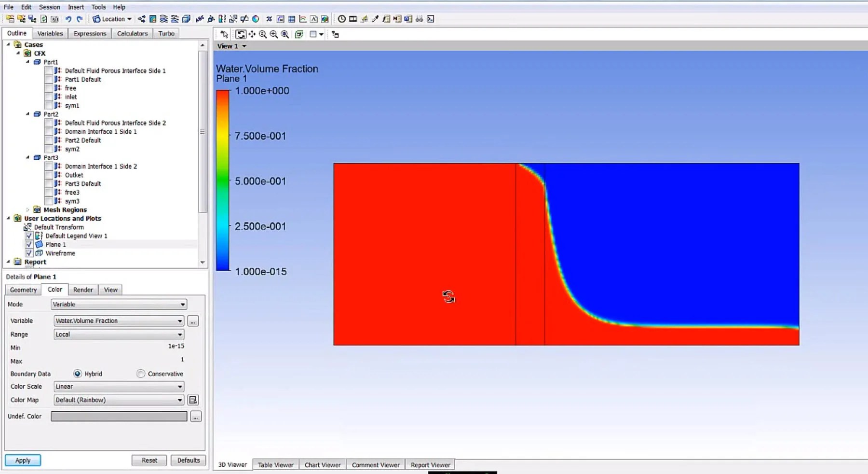The image size is (868, 474).
Task: Toggle the Wireframe visibility checkbox
Action: tap(29, 253)
